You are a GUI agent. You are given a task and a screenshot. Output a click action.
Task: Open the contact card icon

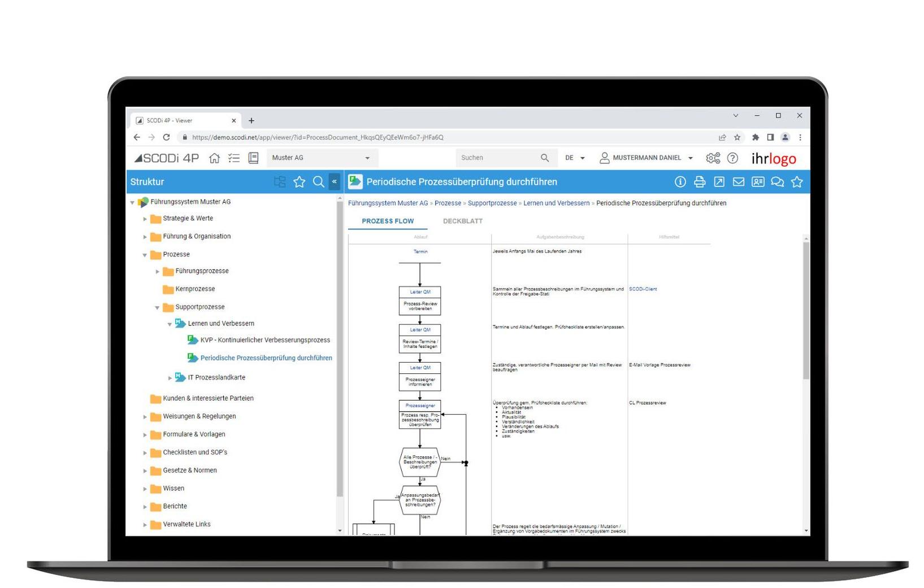[x=758, y=182]
